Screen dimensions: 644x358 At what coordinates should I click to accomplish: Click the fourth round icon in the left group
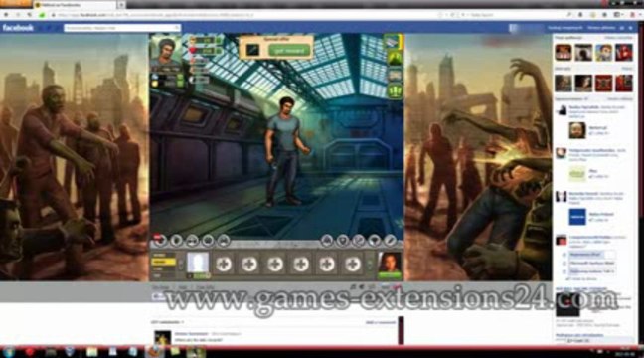tap(208, 240)
